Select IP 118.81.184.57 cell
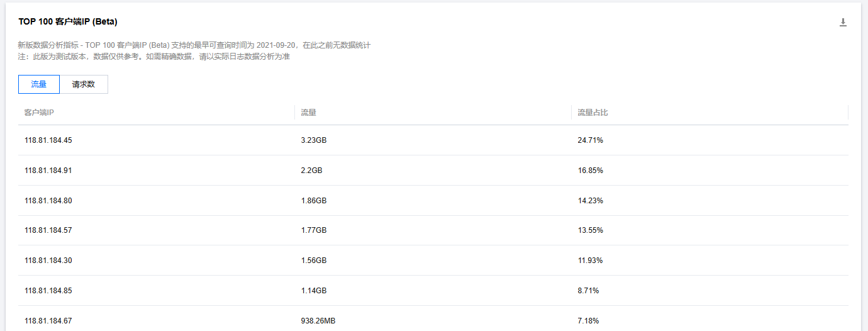This screenshot has width=868, height=331. (48, 230)
